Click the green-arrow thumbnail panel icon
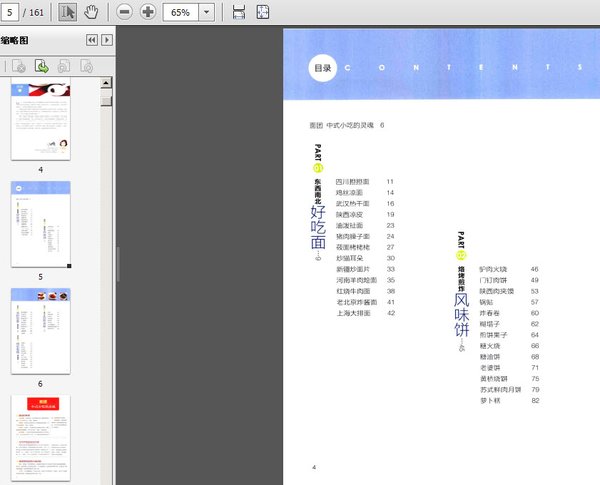 [x=42, y=67]
